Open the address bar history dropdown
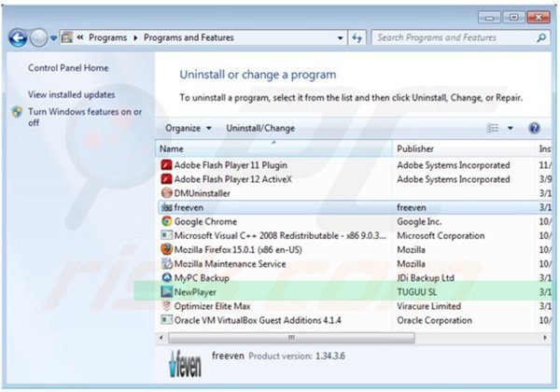 340,38
